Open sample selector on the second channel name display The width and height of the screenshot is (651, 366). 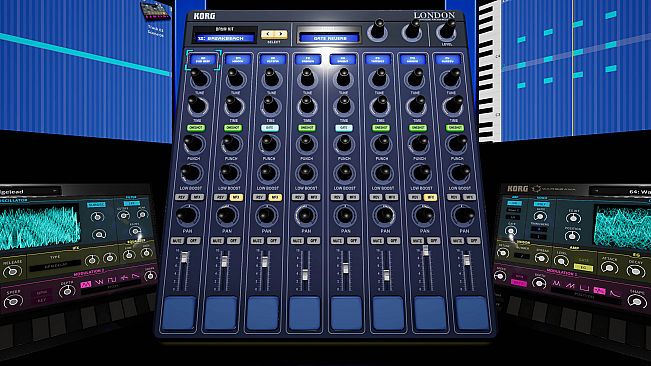238,60
